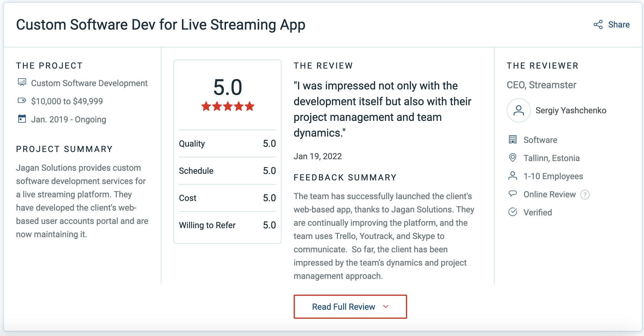Click Sergiy Yashchenko's avatar icon

[x=518, y=110]
